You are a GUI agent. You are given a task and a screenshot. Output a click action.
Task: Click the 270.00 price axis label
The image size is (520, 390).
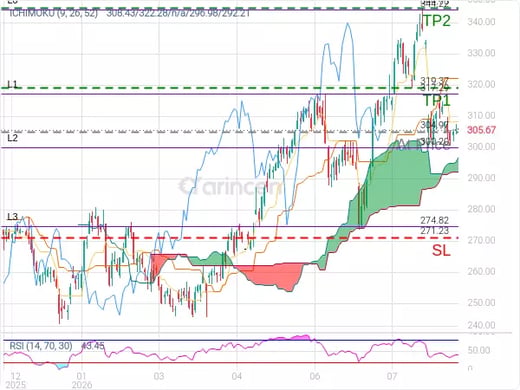pos(481,240)
